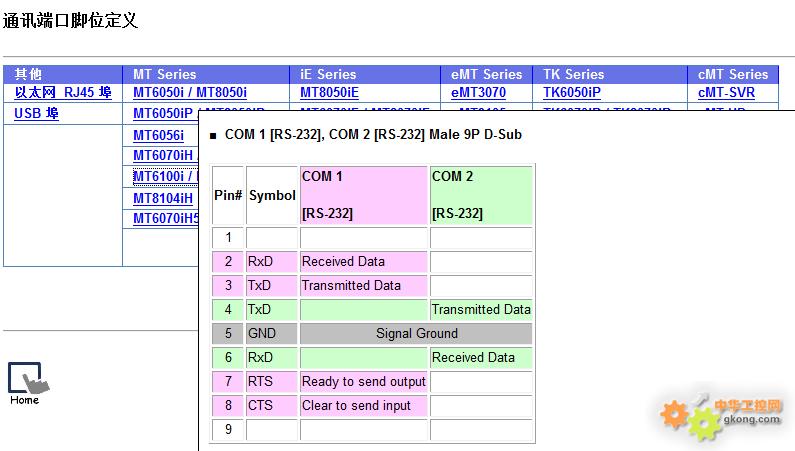The height and width of the screenshot is (451, 795).
Task: Click the CTS symbol cell
Action: tap(272, 405)
